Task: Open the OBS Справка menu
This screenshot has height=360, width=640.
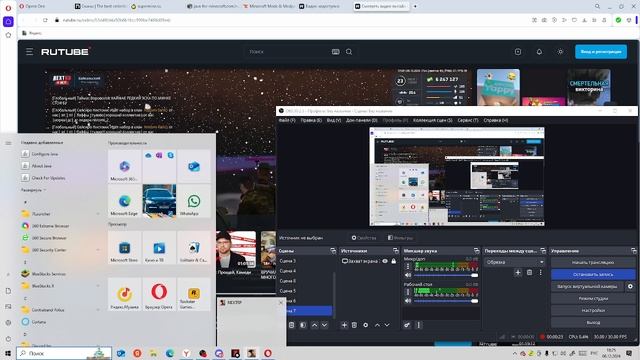Action: tap(496, 120)
